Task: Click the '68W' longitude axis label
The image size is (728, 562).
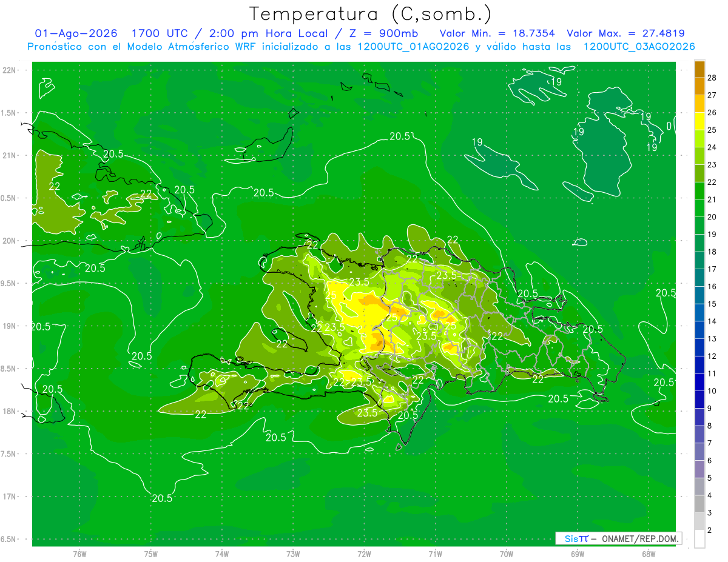Action: point(649,554)
